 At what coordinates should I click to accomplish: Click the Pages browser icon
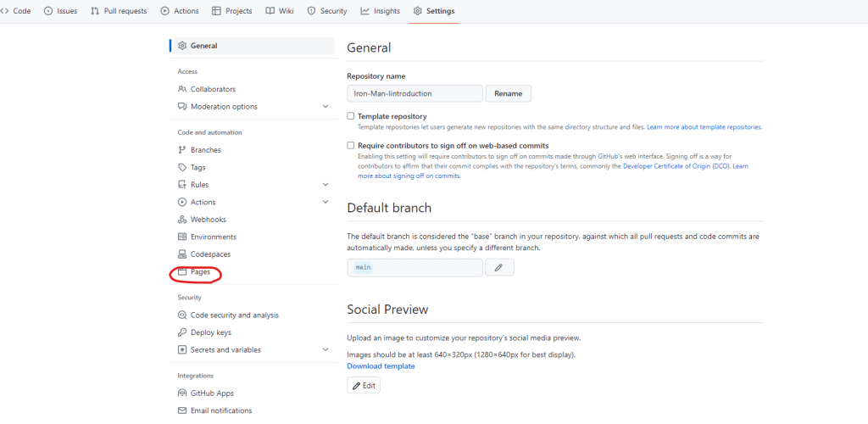(182, 271)
